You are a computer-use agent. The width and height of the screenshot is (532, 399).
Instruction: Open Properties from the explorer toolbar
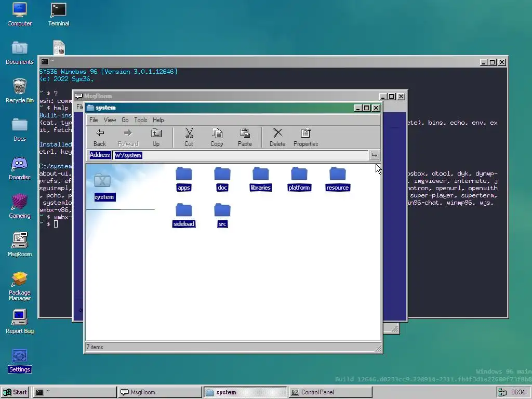point(305,137)
